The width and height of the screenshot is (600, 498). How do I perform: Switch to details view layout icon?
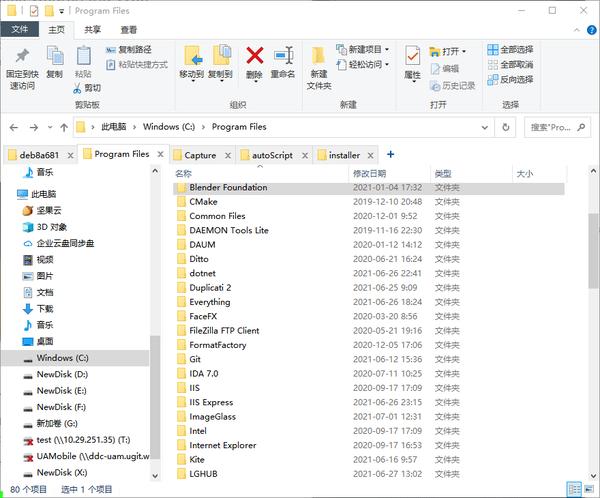[574, 489]
